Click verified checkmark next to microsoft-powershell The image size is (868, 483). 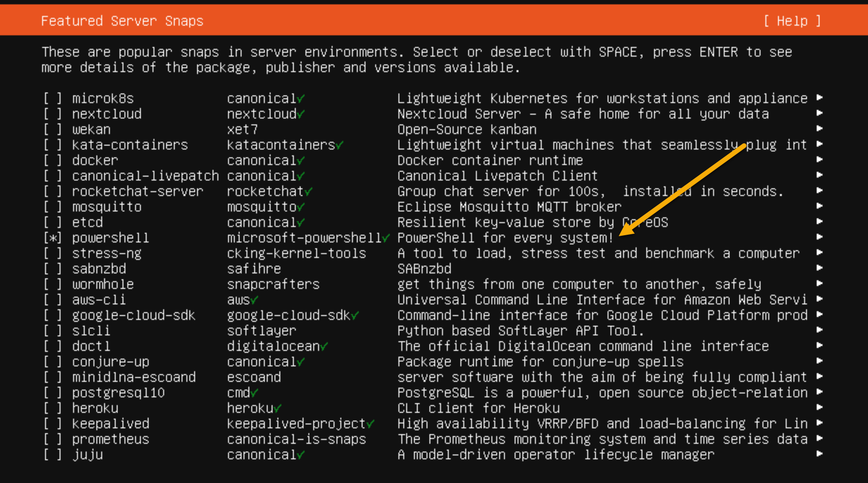(x=386, y=239)
